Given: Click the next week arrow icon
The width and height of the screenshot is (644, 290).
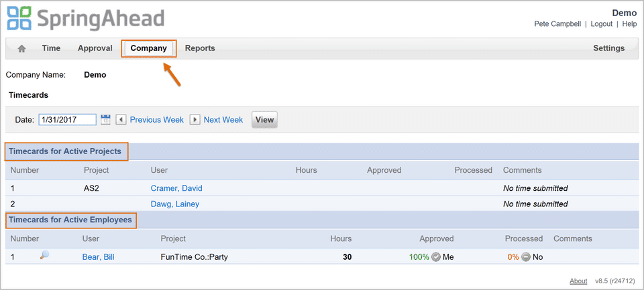Looking at the screenshot, I should click(x=195, y=120).
